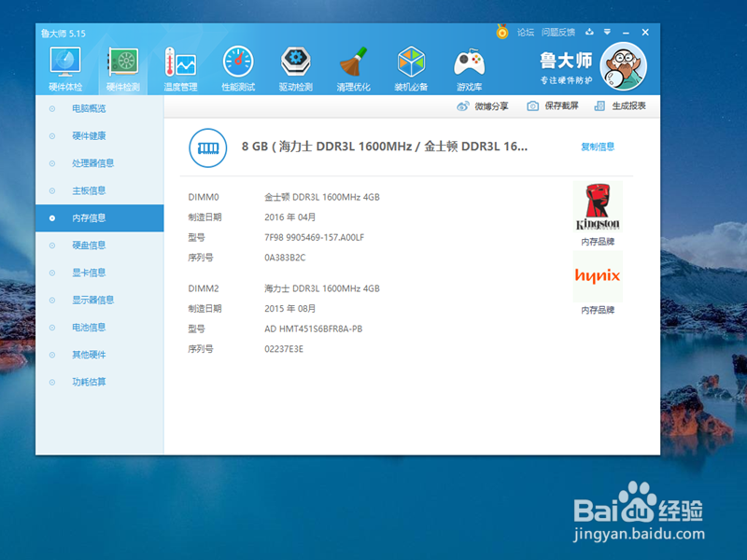The height and width of the screenshot is (560, 747).
Task: Select 内存信息 in sidebar
Action: (x=100, y=218)
